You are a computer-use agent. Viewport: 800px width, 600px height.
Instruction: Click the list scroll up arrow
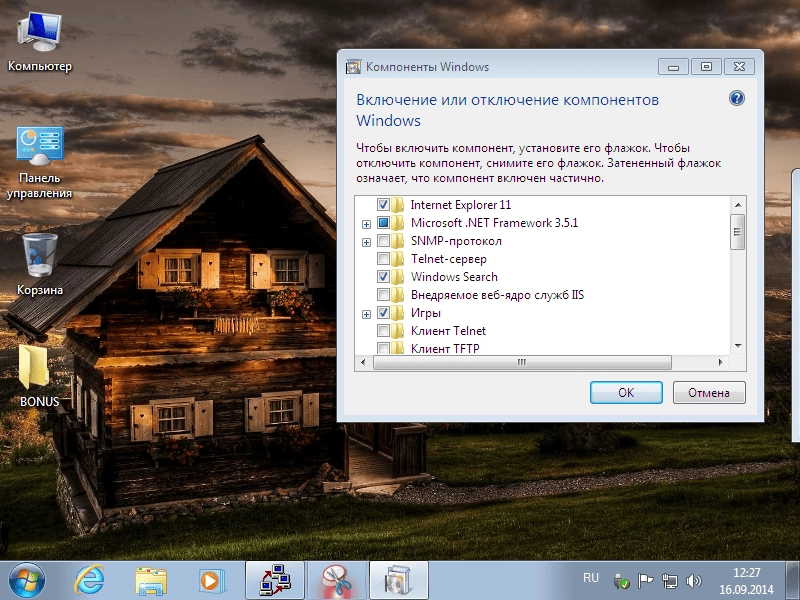pos(738,205)
